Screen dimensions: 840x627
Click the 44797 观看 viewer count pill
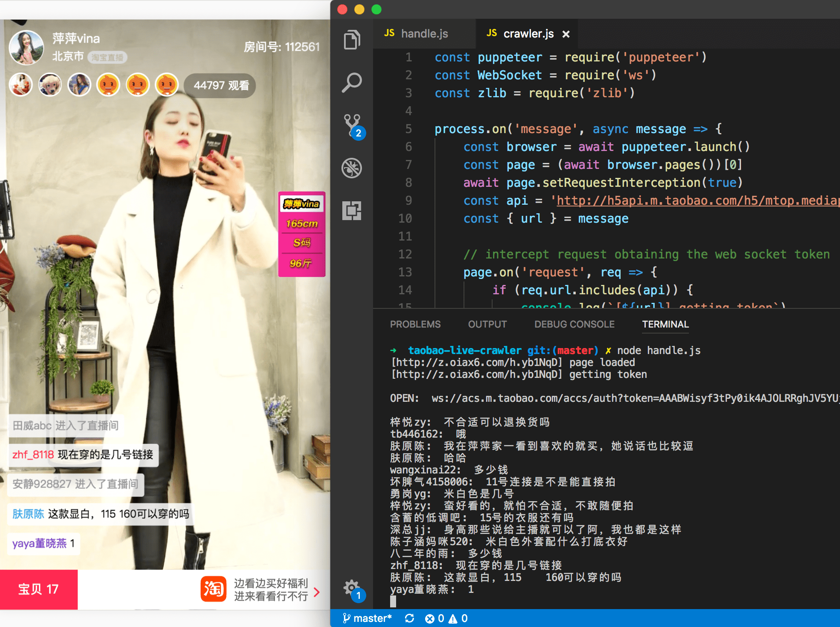tap(220, 85)
